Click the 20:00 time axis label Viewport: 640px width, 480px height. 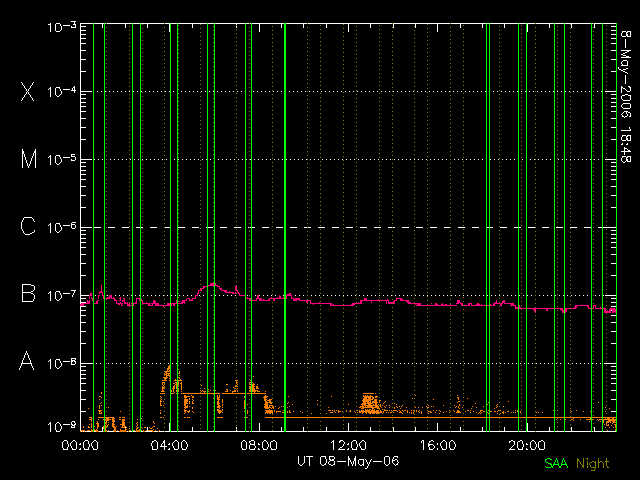[527, 445]
